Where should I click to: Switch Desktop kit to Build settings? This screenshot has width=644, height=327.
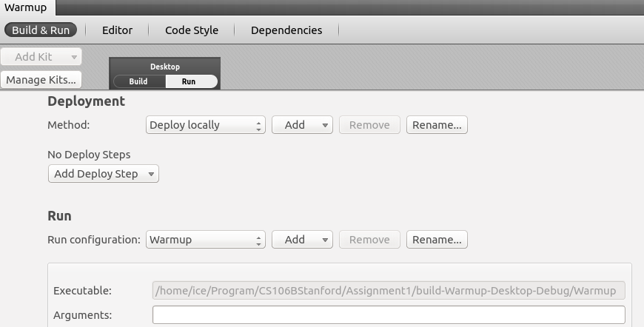(x=139, y=81)
